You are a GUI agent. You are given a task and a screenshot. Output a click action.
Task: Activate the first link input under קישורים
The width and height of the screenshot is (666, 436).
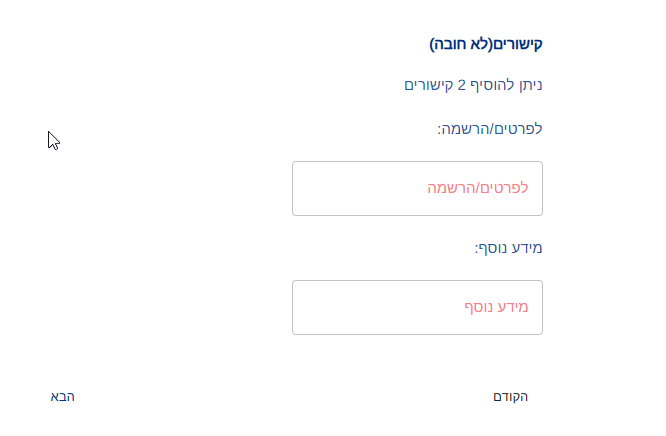tap(417, 188)
